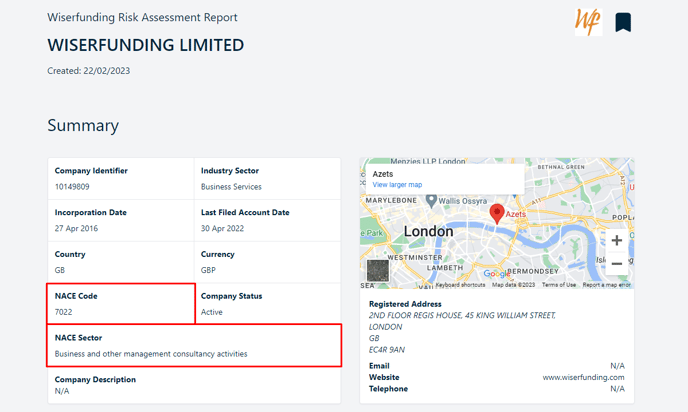Click the Wiserfunding Wf logo
Screen dimensions: 688x412
coord(588,22)
